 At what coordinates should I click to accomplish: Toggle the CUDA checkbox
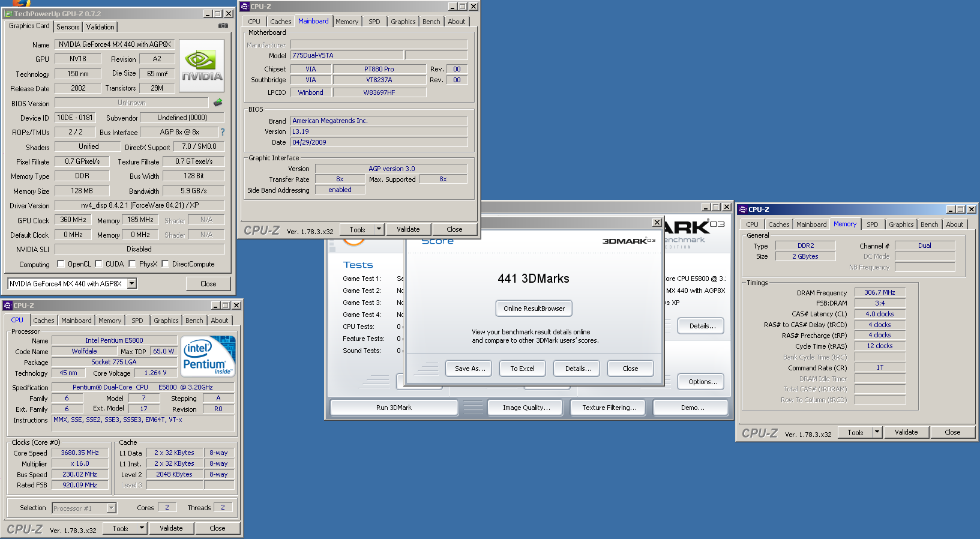pyautogui.click(x=98, y=263)
